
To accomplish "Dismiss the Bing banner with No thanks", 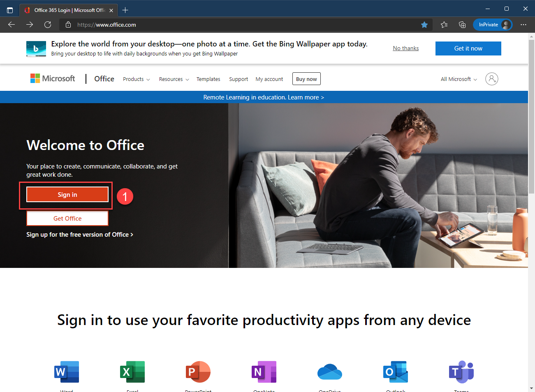I will point(405,48).
